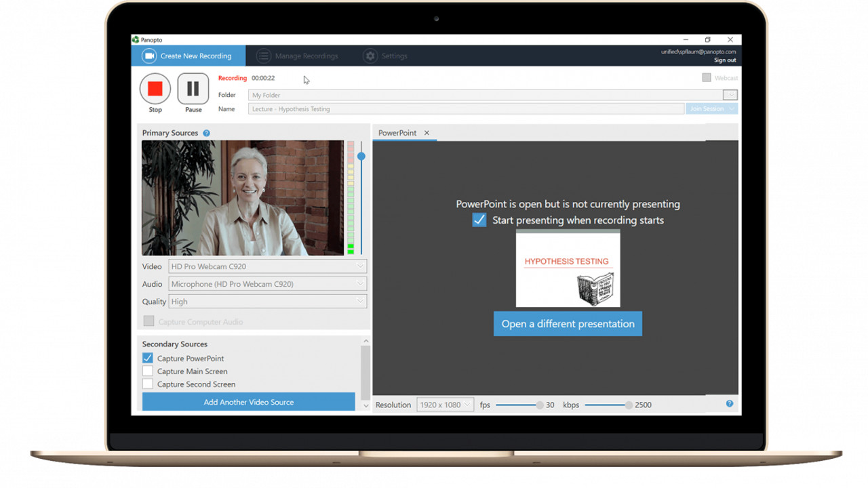This screenshot has width=868, height=488.
Task: Click the Folder field showing My Folder
Action: [484, 95]
